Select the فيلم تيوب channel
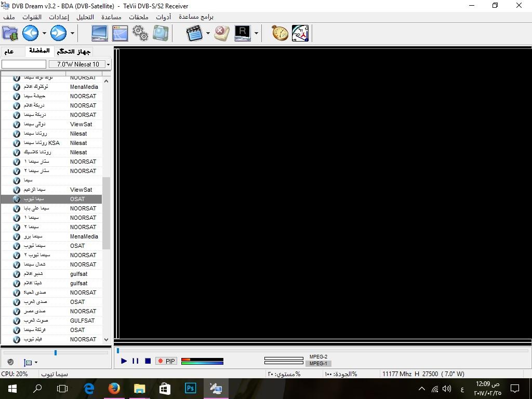Screen dimensions: 532x399 (51, 339)
